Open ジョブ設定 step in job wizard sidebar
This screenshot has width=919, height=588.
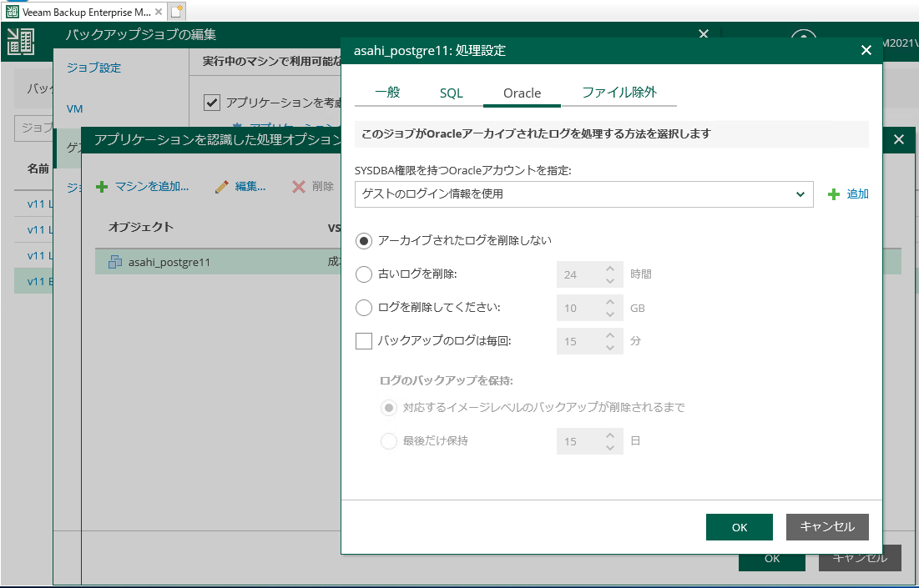[93, 68]
